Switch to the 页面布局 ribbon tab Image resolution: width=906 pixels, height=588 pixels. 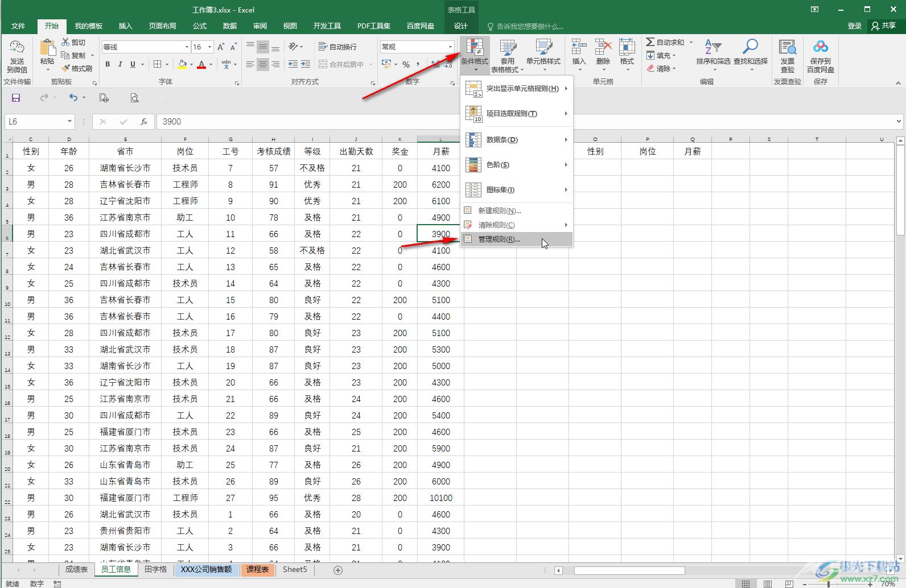[163, 26]
